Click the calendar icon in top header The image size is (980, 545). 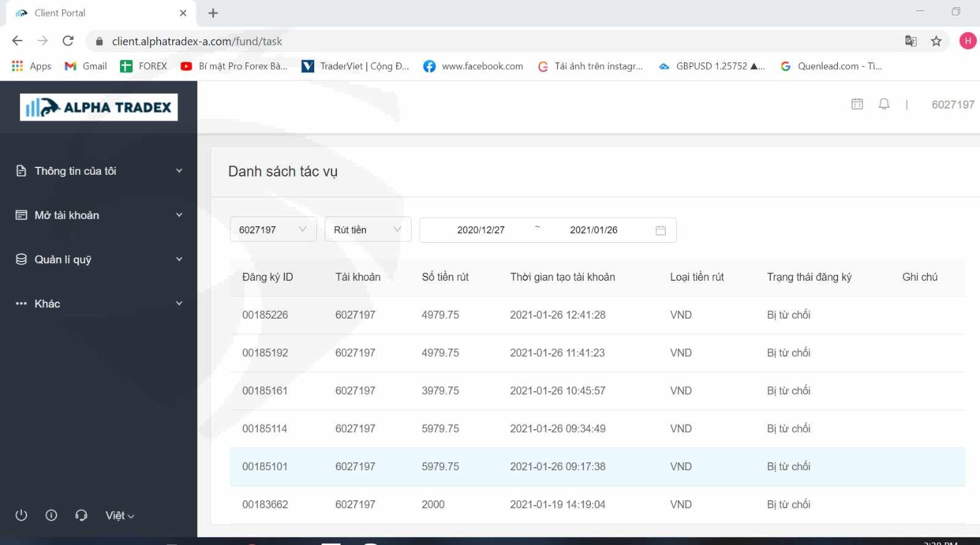pos(857,104)
